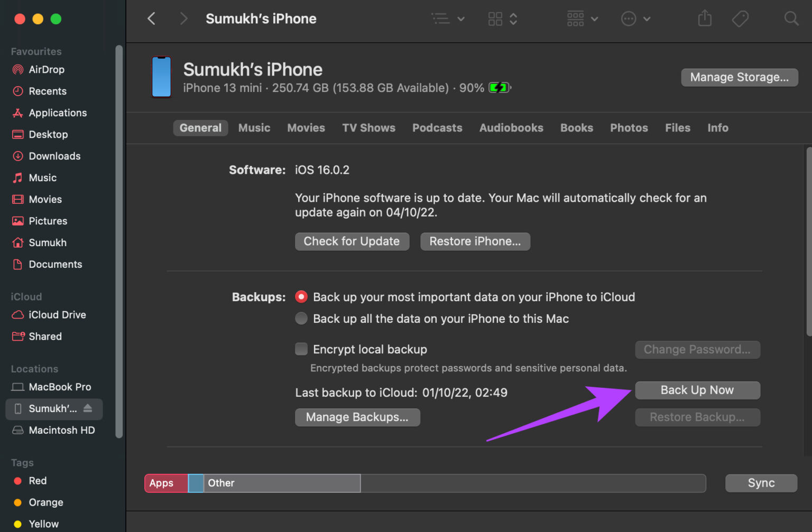Switch to the Photos tab

pyautogui.click(x=629, y=127)
